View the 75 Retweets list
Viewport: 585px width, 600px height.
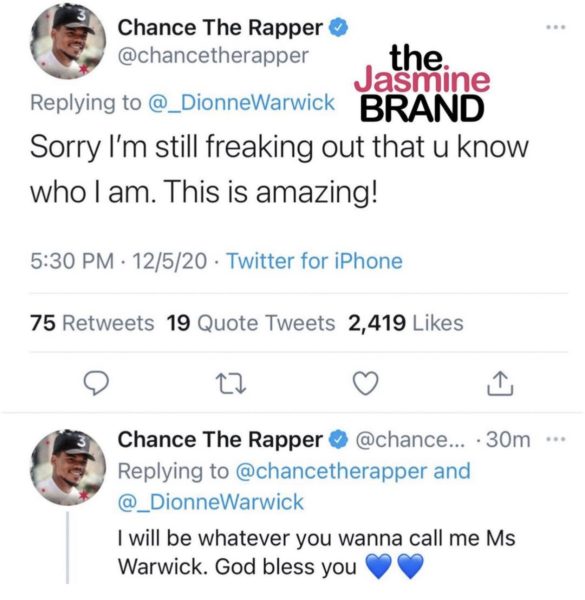point(92,323)
